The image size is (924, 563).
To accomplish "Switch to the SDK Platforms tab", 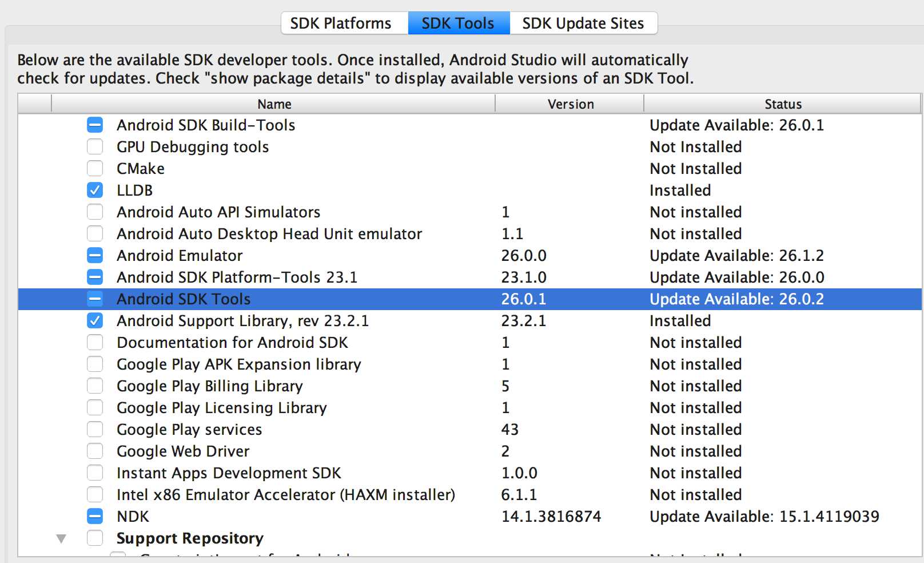I will (x=341, y=23).
